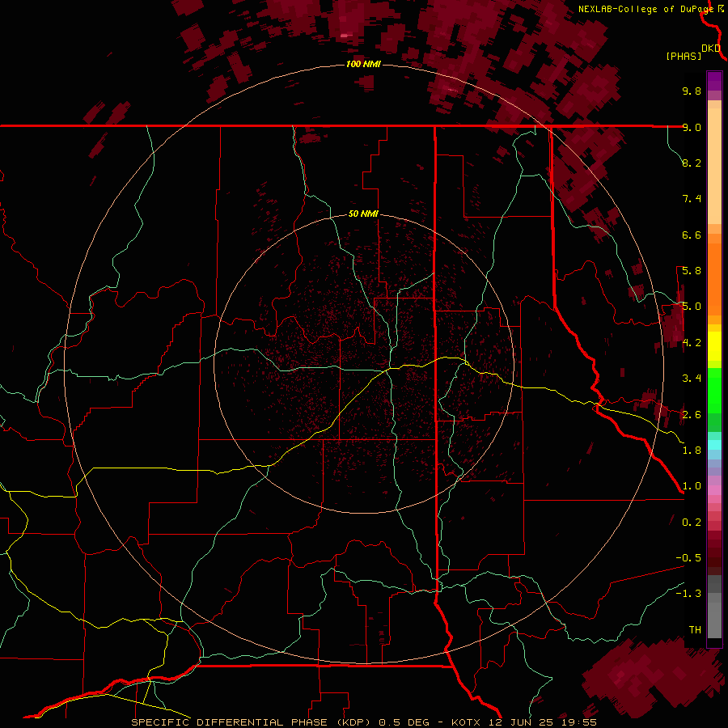Click the 5.8 scale value
Viewport: 728px width, 728px height.
692,271
